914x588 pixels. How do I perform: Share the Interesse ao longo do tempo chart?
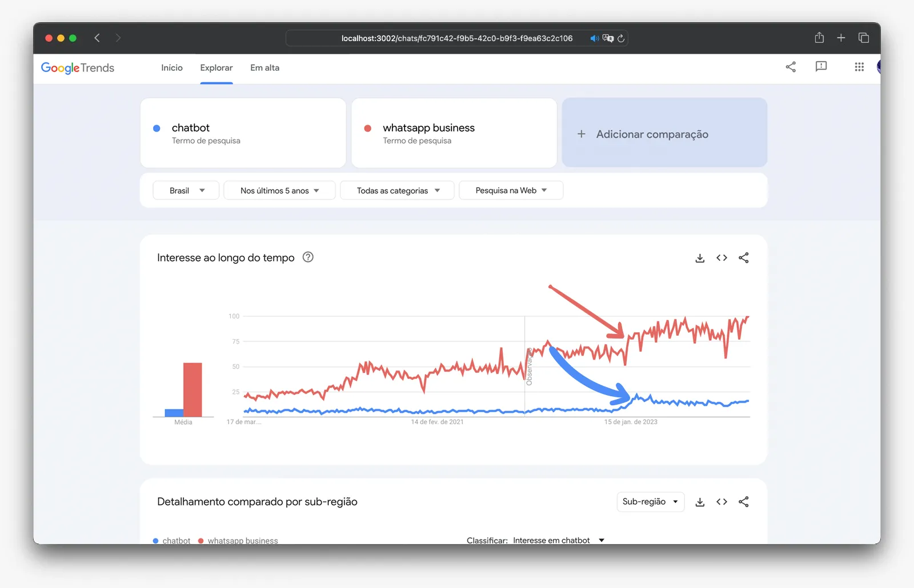(x=743, y=258)
